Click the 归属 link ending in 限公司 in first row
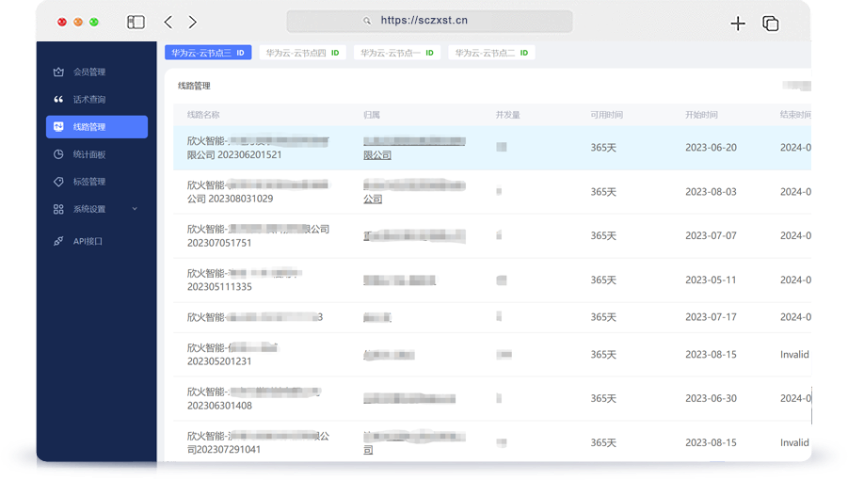Viewport: 848px width, 480px height. coord(377,156)
